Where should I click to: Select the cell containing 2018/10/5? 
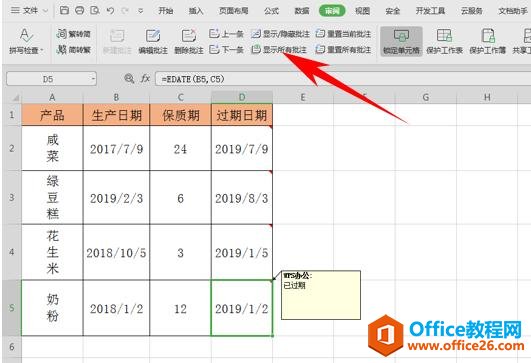116,252
